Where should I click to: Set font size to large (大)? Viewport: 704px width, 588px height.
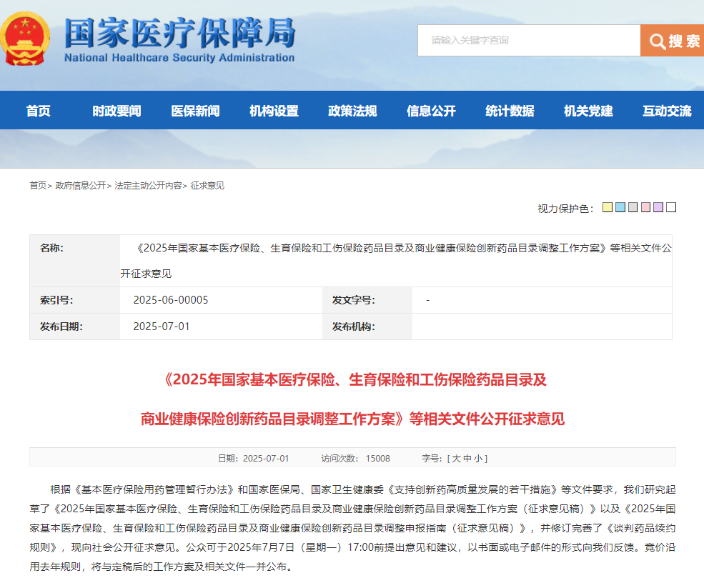[455, 458]
